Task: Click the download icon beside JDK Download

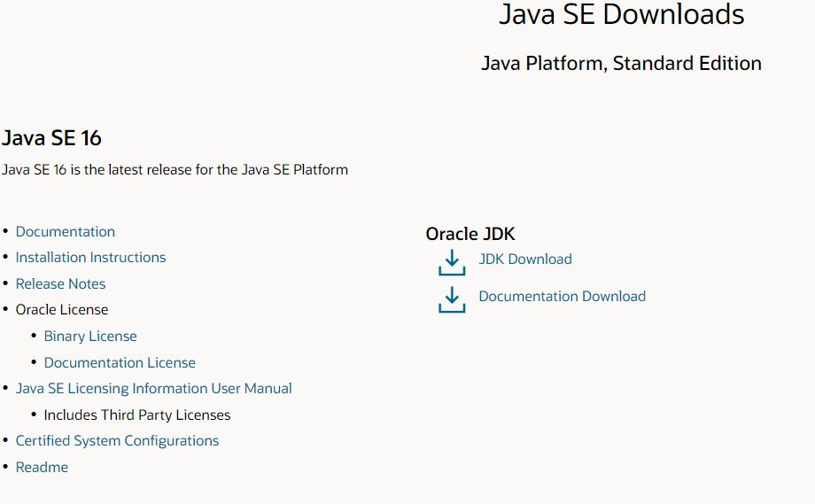Action: 452,262
